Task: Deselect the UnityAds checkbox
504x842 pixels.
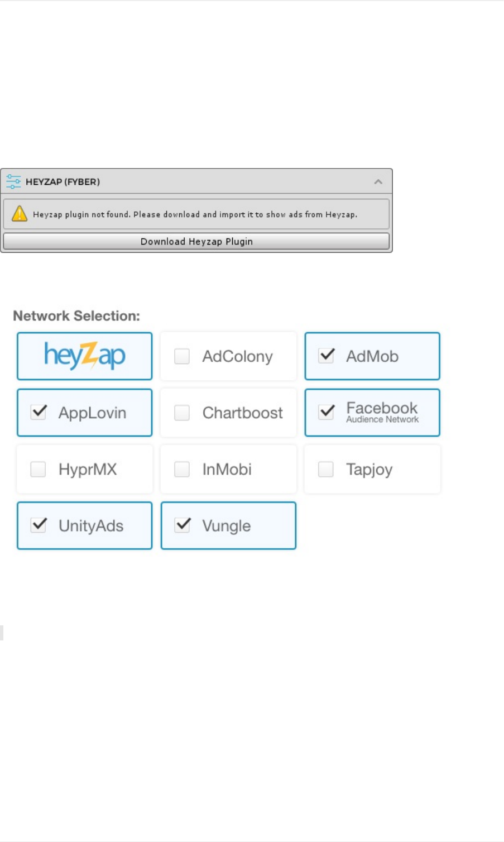Action: [39, 525]
